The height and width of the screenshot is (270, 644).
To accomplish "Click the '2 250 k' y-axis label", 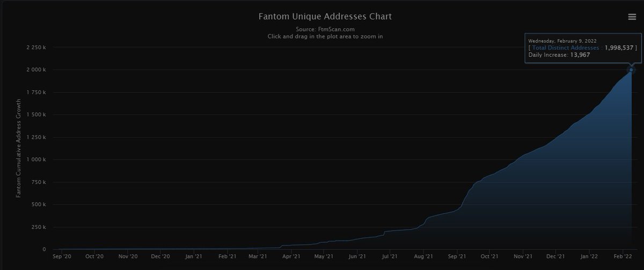I will pyautogui.click(x=35, y=48).
